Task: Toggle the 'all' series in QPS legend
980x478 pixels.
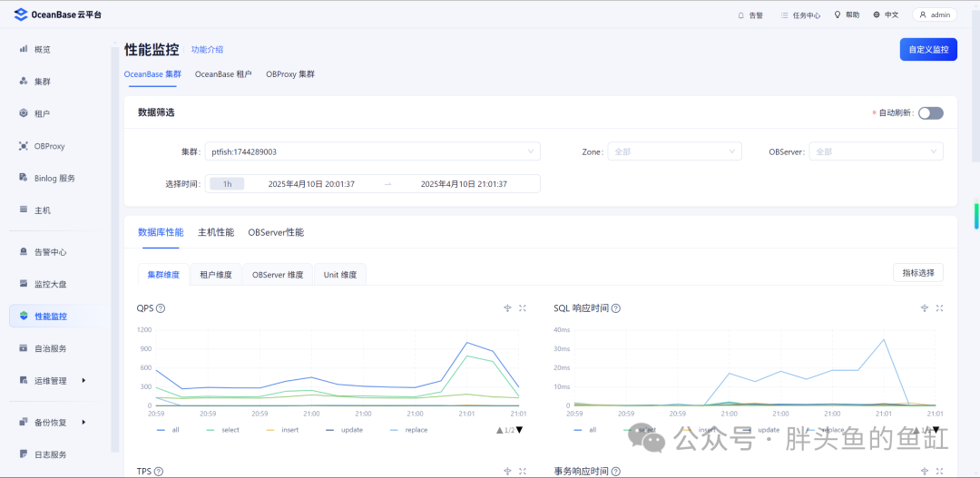Action: point(168,430)
